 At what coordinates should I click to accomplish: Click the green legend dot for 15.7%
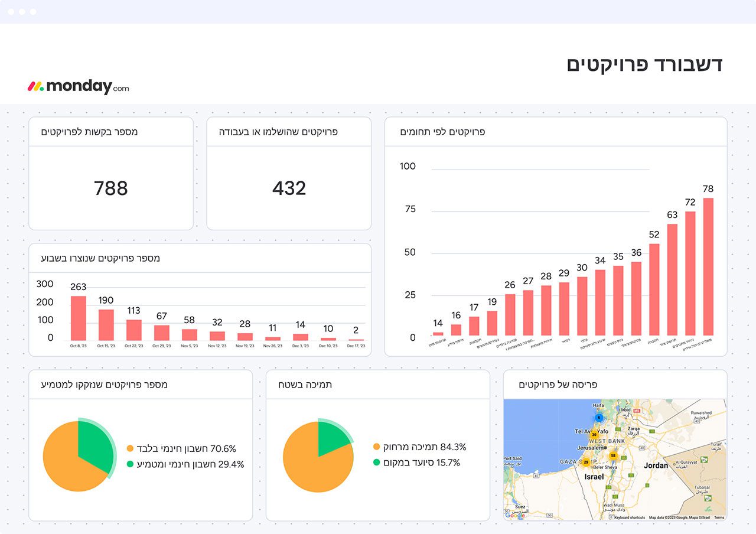tap(377, 463)
